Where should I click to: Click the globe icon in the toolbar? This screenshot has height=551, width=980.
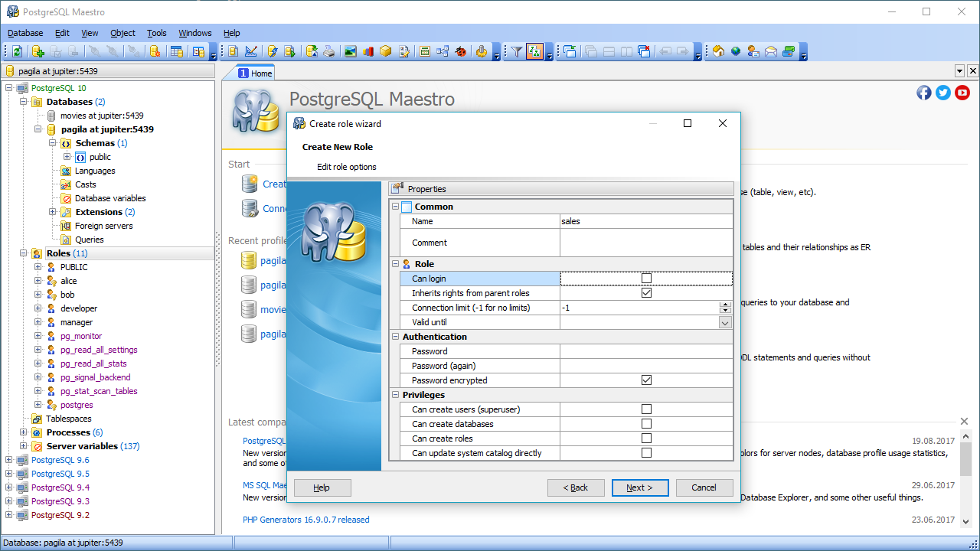pos(735,51)
